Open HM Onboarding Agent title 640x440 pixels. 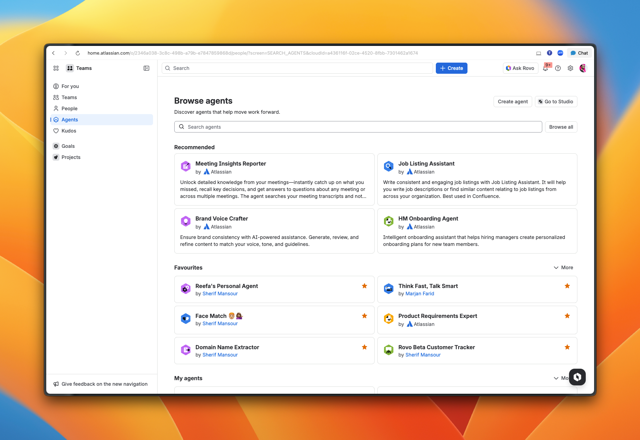(x=428, y=218)
